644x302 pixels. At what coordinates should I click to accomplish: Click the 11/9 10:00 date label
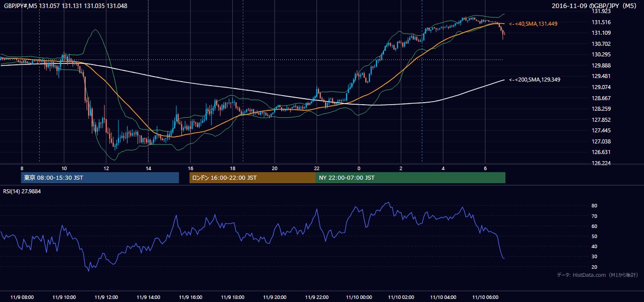(64, 297)
